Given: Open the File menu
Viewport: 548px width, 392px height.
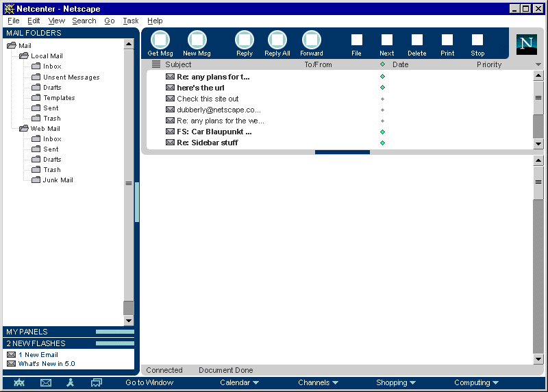Looking at the screenshot, I should (14, 21).
